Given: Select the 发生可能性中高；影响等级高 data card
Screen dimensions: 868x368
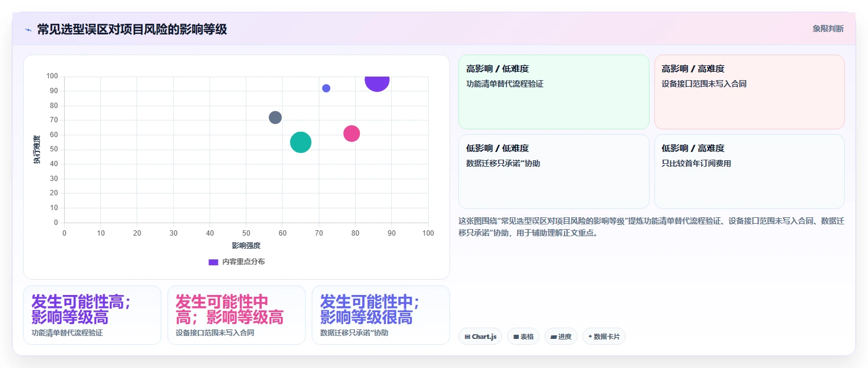Looking at the screenshot, I should (236, 315).
